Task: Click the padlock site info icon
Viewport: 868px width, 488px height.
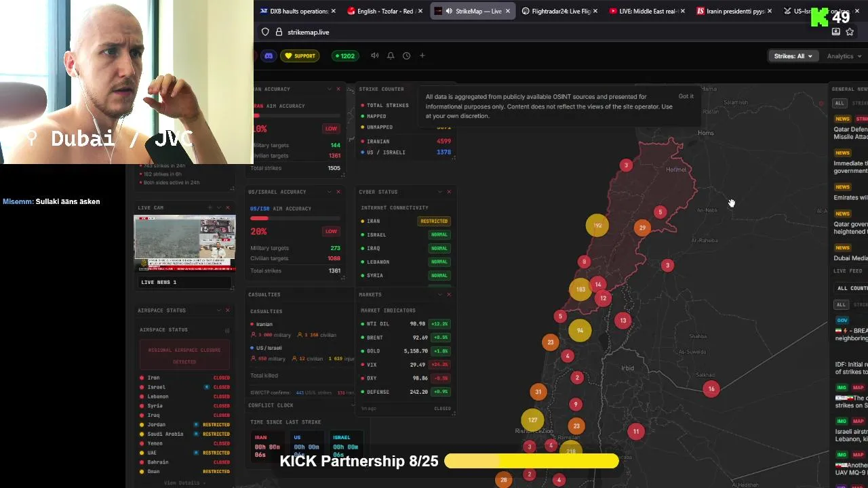Action: tap(278, 32)
